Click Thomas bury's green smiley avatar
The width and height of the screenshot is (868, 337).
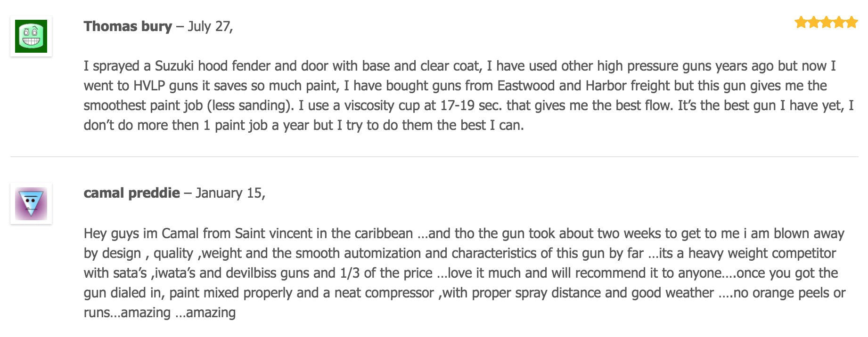point(31,36)
